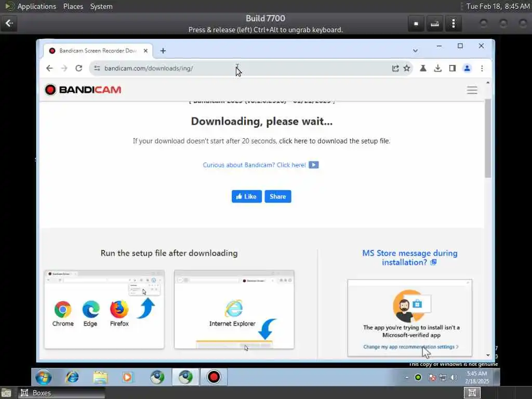This screenshot has width=532, height=399.
Task: Open the Places menu
Action: click(x=73, y=6)
